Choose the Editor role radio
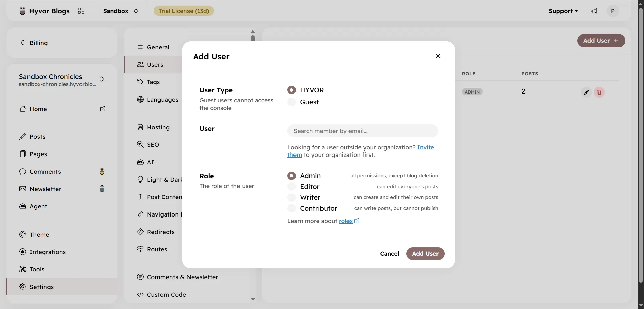This screenshot has height=309, width=644. pos(291,186)
